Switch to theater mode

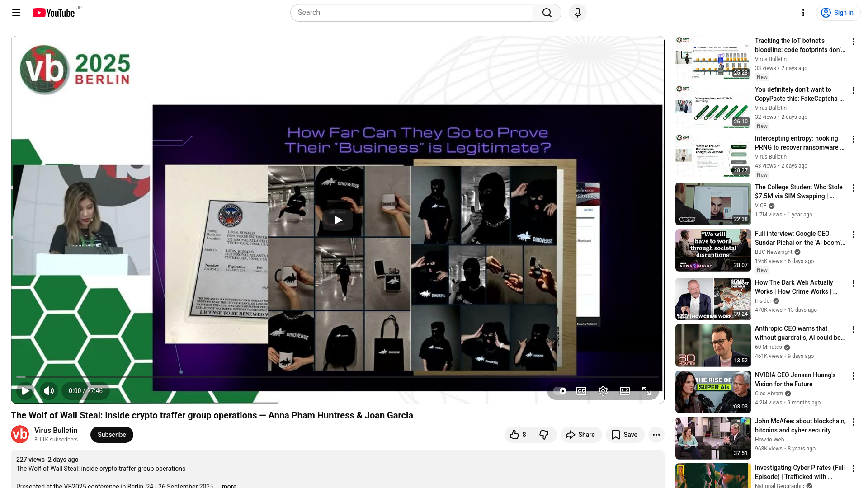(x=624, y=391)
